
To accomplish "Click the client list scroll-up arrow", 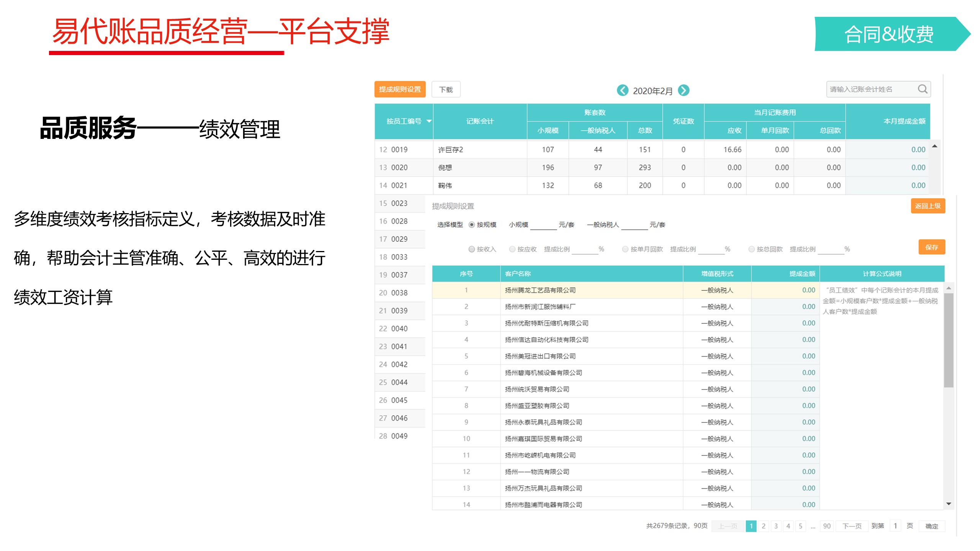I will (949, 288).
